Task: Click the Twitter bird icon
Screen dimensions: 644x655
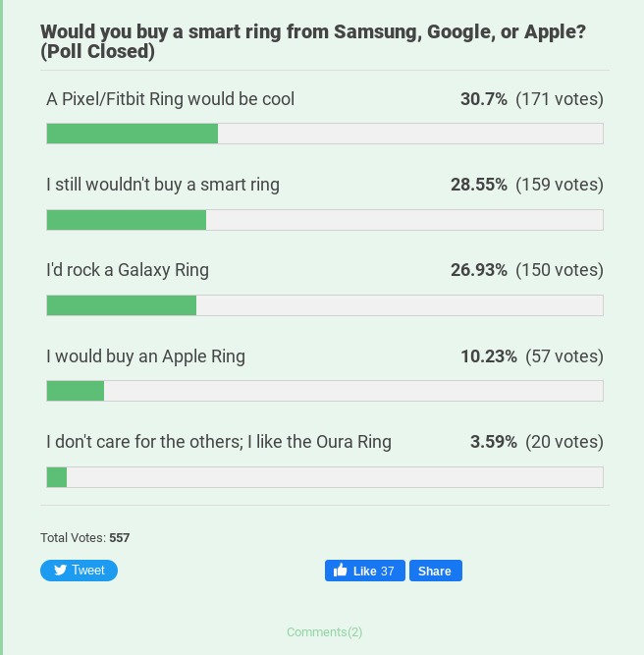Action: pos(60,571)
